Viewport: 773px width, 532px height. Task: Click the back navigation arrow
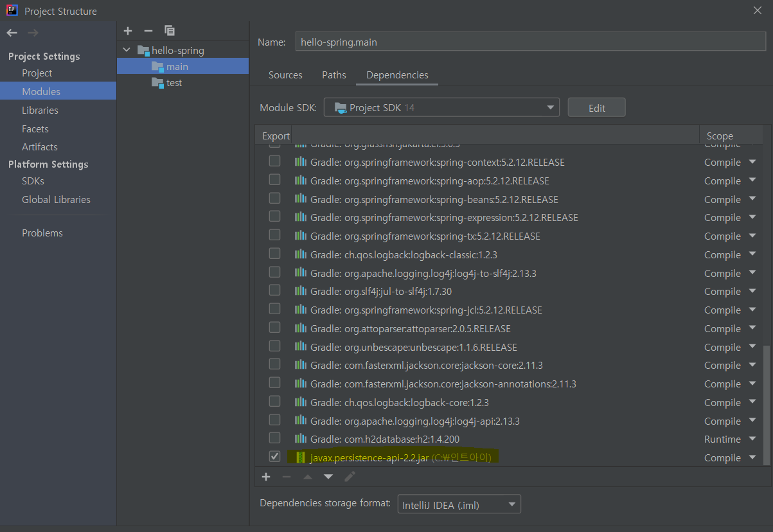click(12, 33)
